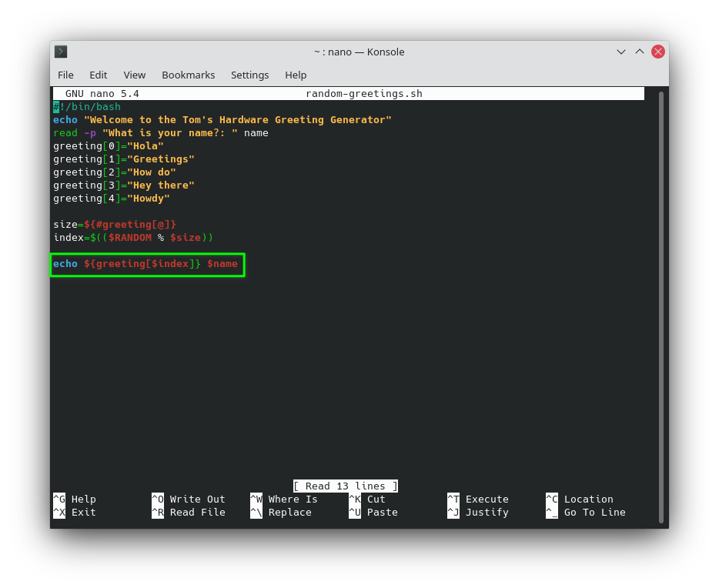Open the Settings menu

(249, 75)
